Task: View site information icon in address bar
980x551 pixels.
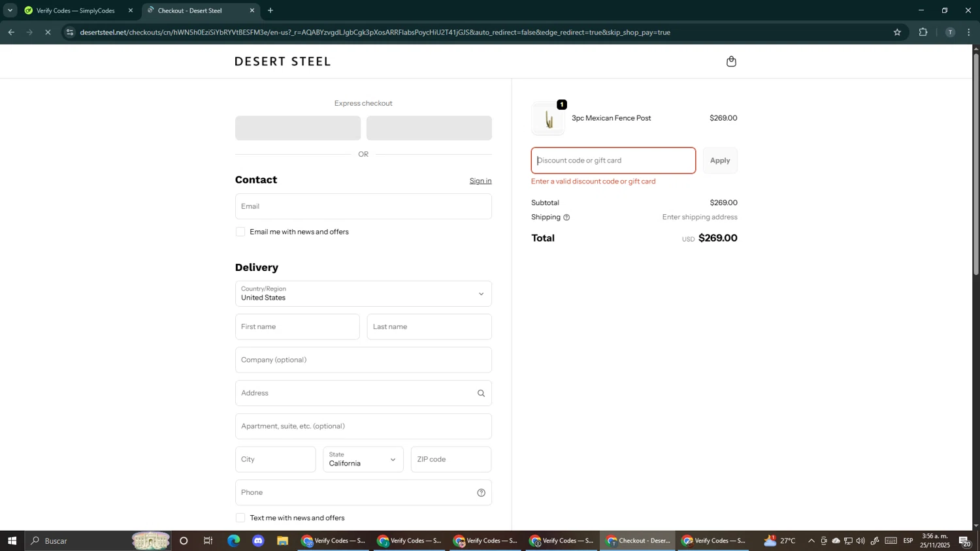Action: [x=70, y=32]
